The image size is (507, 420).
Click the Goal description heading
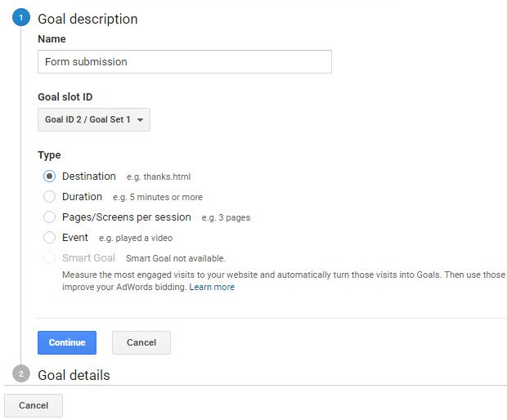coord(87,19)
